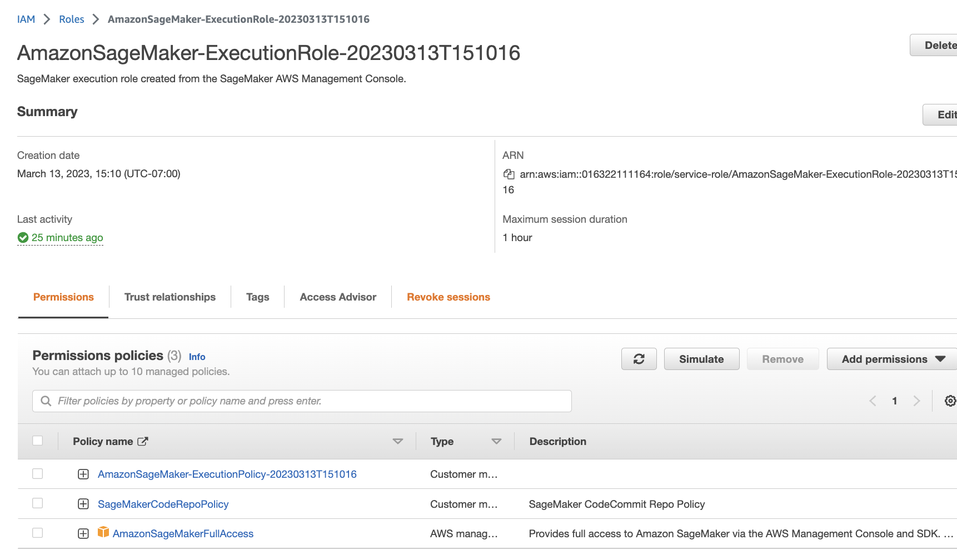Switch to the Trust relationships tab

pyautogui.click(x=170, y=297)
